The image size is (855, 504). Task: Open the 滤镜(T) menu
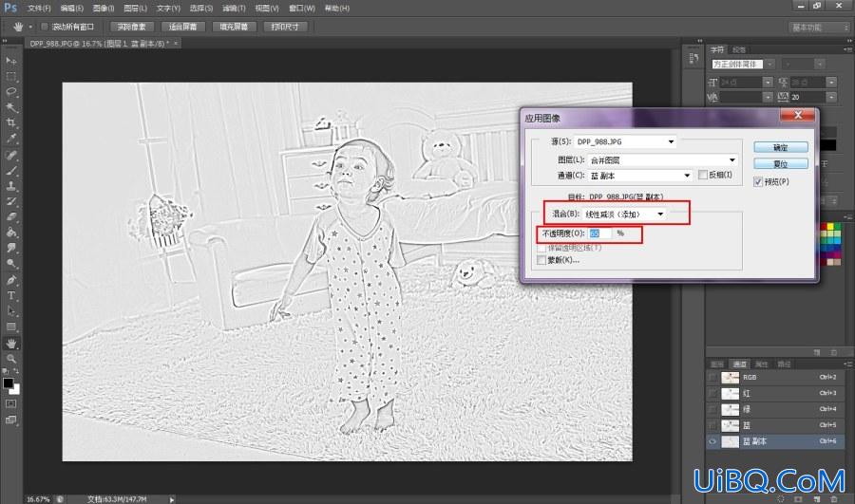click(x=234, y=9)
